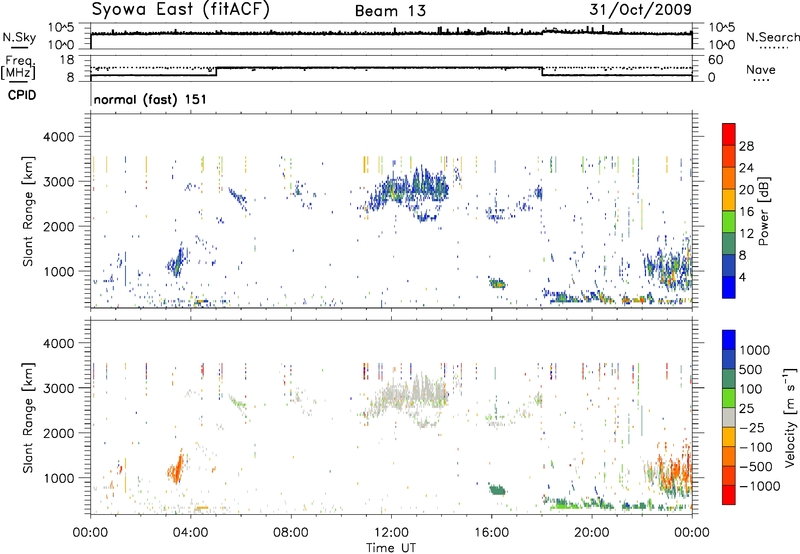Screen dimensions: 800x554
Task: Click the 'N.Sky' legend label
Action: point(19,37)
